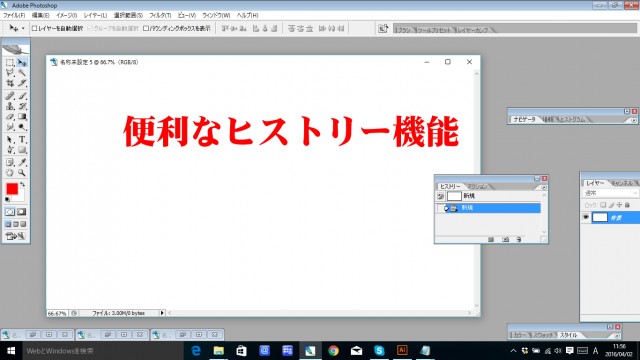This screenshot has height=360, width=640.
Task: Toggle the File Browser icon in options bar
Action: click(383, 29)
